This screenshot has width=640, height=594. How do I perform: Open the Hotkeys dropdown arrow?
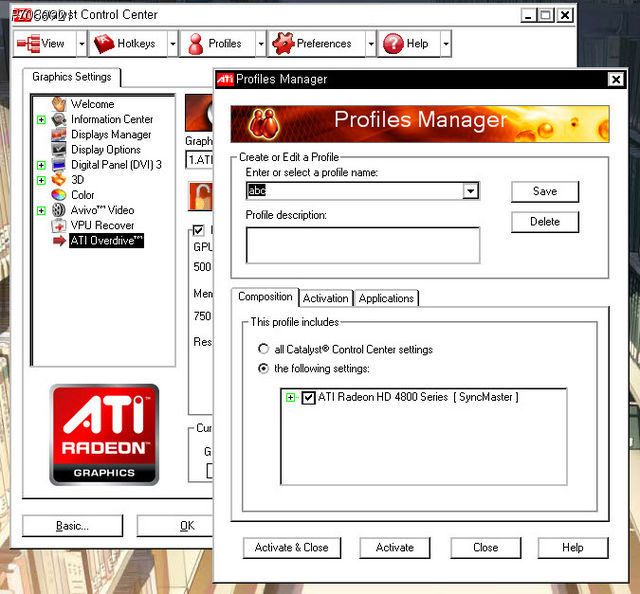point(173,43)
